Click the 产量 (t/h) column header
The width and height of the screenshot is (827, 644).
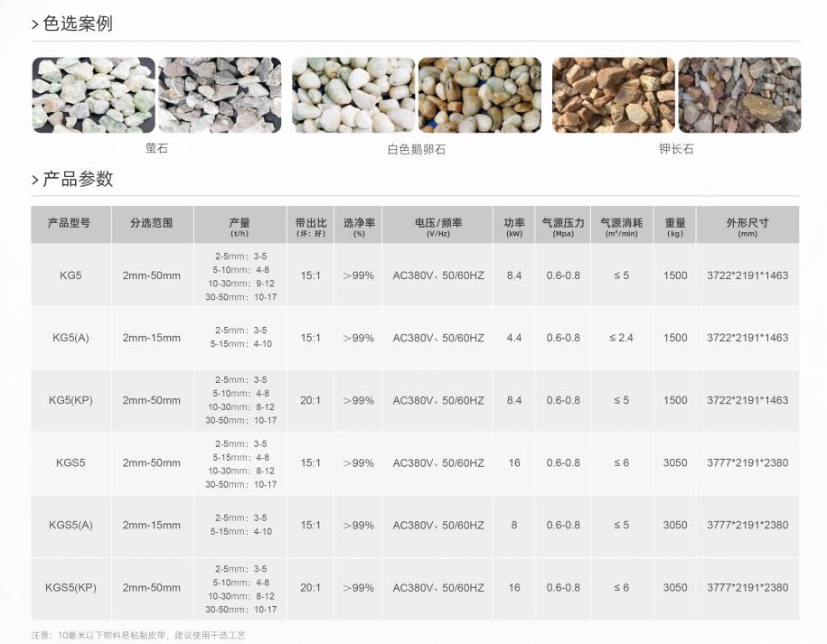(240, 225)
